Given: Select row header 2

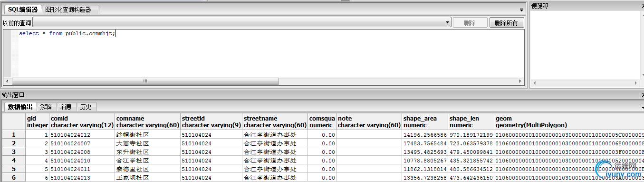Looking at the screenshot, I should (x=13, y=143).
